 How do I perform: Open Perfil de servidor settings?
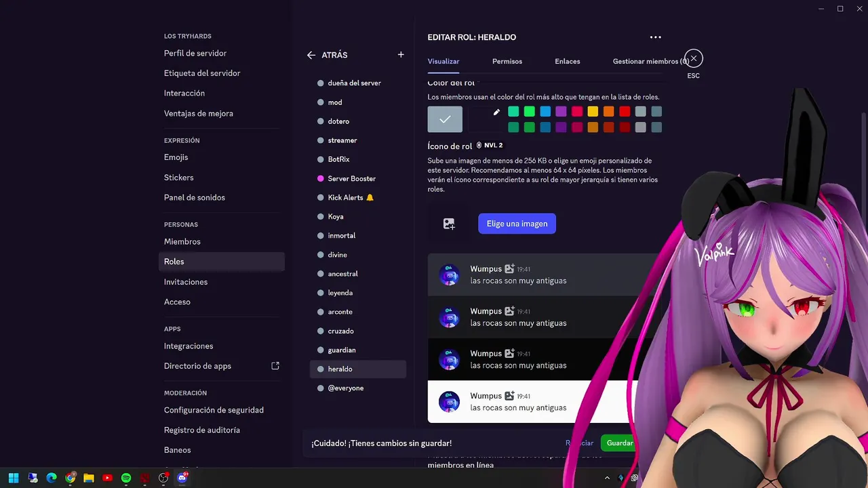[x=222, y=53]
